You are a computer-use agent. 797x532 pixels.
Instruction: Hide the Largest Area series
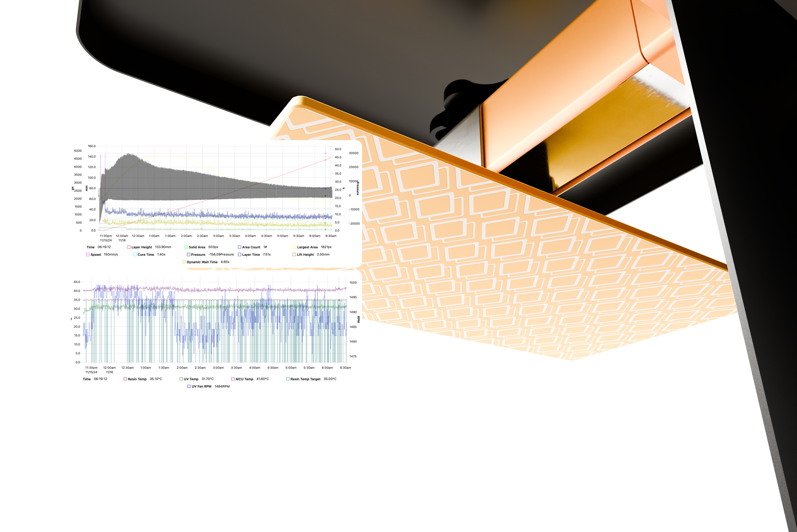(x=294, y=247)
